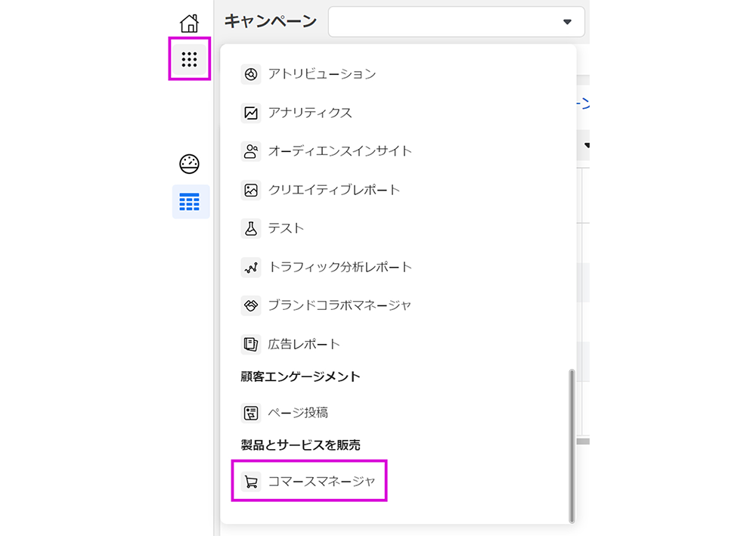This screenshot has height=536, width=756.
Task: Click the ブランドコラボマネージャ handshake icon
Action: (251, 305)
